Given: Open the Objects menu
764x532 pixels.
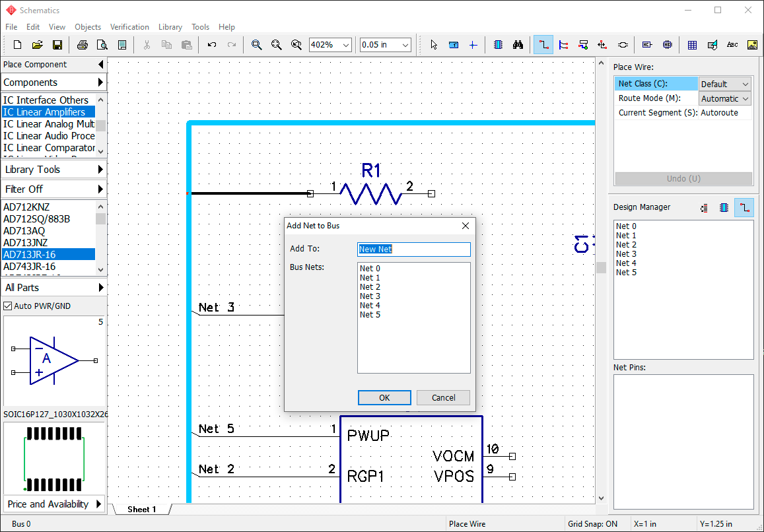Looking at the screenshot, I should (x=88, y=27).
